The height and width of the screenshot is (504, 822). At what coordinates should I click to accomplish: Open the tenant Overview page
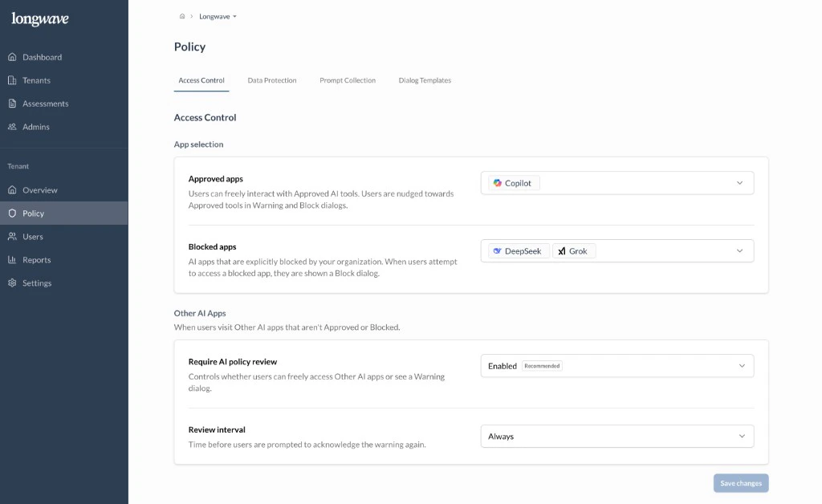coord(38,189)
